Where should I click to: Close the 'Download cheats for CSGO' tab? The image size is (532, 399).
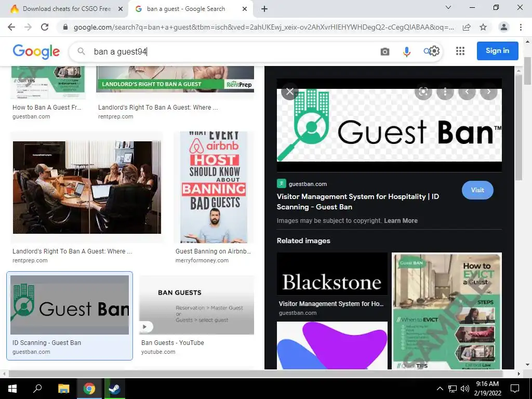click(121, 9)
